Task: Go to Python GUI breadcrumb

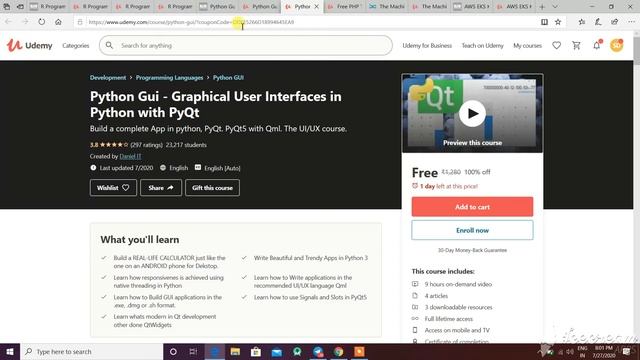Action: (x=228, y=78)
